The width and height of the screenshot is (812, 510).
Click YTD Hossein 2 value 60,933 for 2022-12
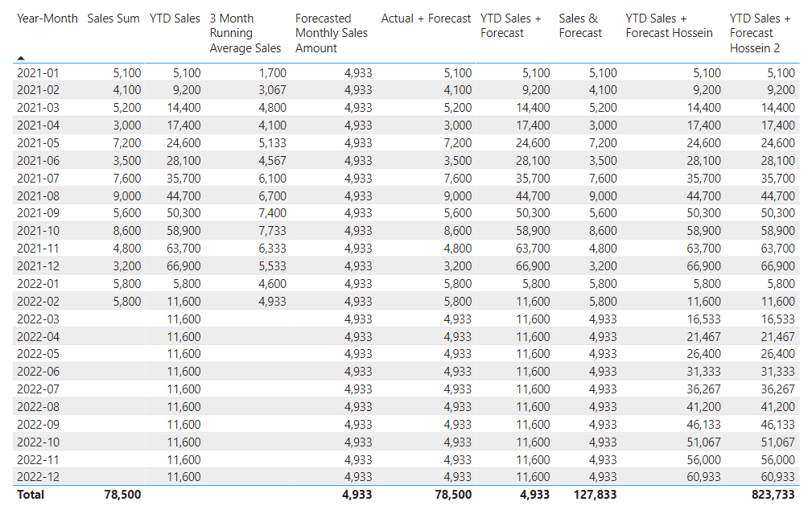778,476
